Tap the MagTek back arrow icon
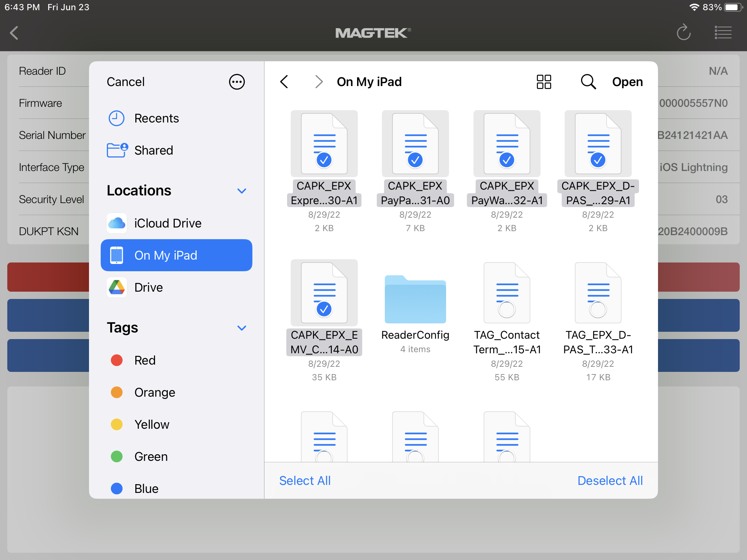This screenshot has width=747, height=560. tap(14, 33)
